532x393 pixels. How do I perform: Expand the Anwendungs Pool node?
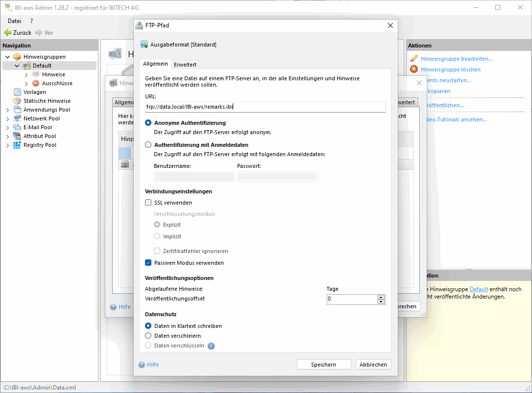click(x=7, y=110)
